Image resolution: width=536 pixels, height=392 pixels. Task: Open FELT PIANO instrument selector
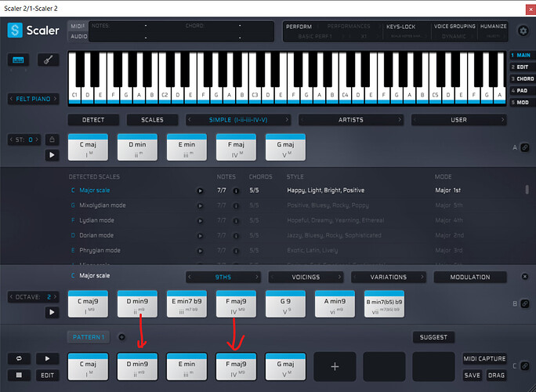pyautogui.click(x=33, y=99)
